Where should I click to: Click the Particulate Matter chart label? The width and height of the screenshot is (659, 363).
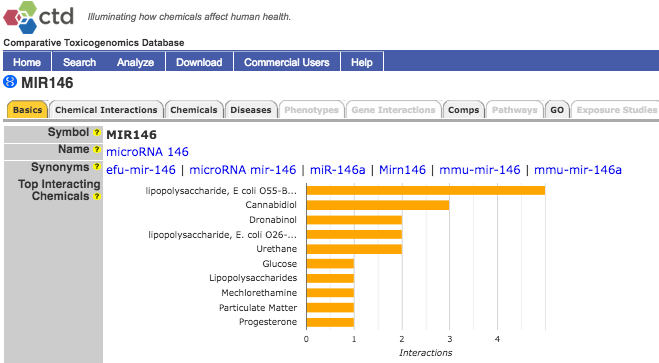[258, 308]
